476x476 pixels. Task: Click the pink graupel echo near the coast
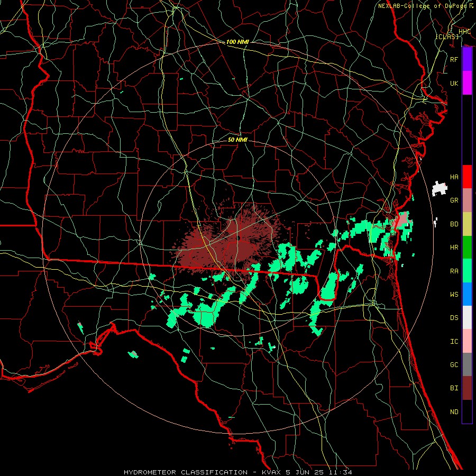click(403, 219)
